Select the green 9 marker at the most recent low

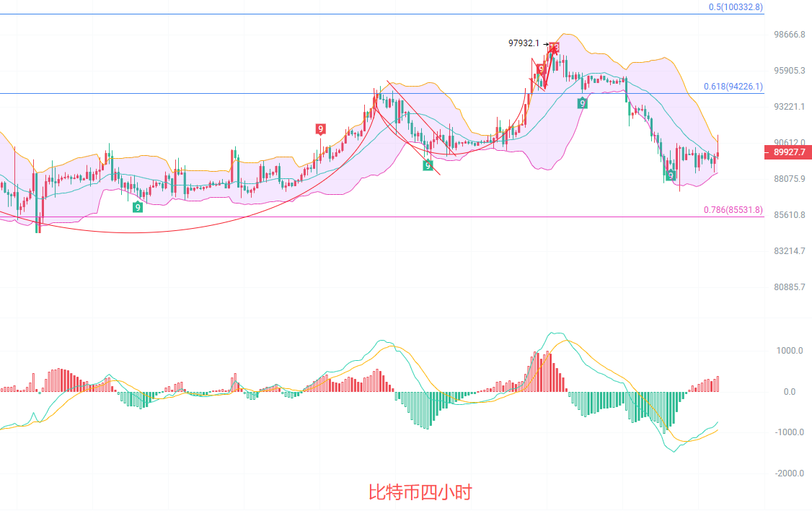pyautogui.click(x=671, y=175)
